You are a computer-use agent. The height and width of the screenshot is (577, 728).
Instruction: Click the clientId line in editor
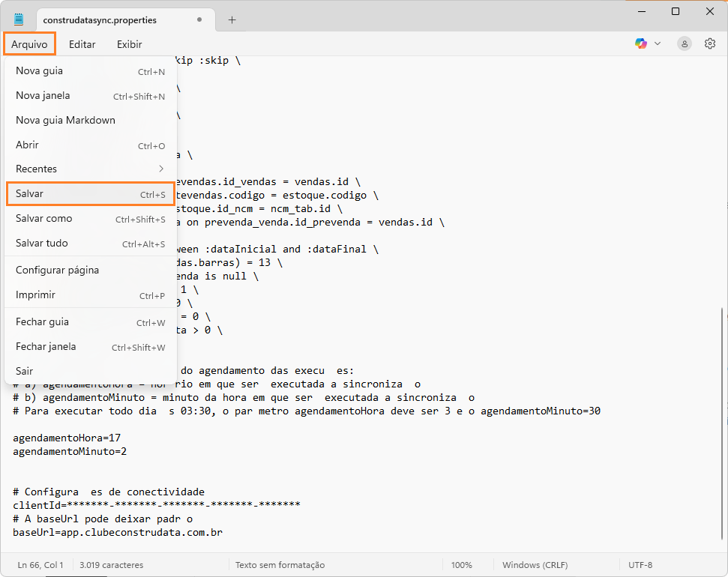pyautogui.click(x=157, y=505)
